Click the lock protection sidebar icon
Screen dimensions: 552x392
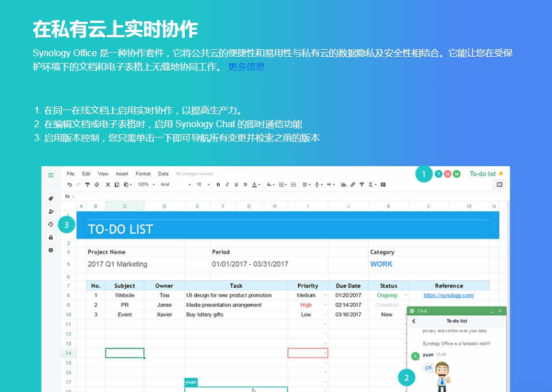(x=50, y=237)
